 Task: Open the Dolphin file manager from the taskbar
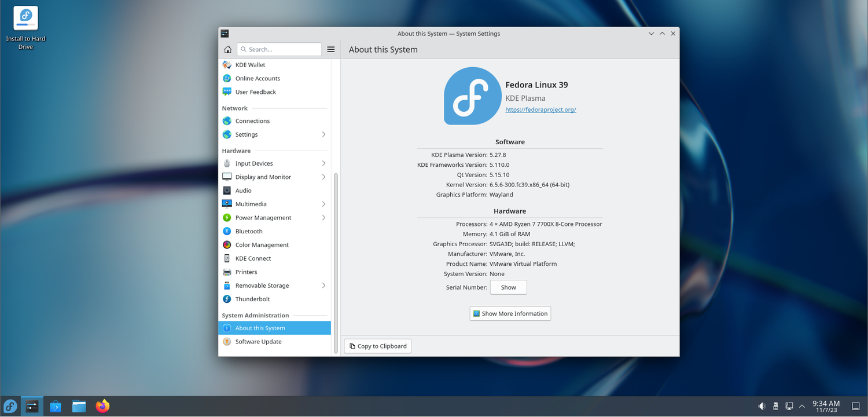pyautogui.click(x=79, y=406)
